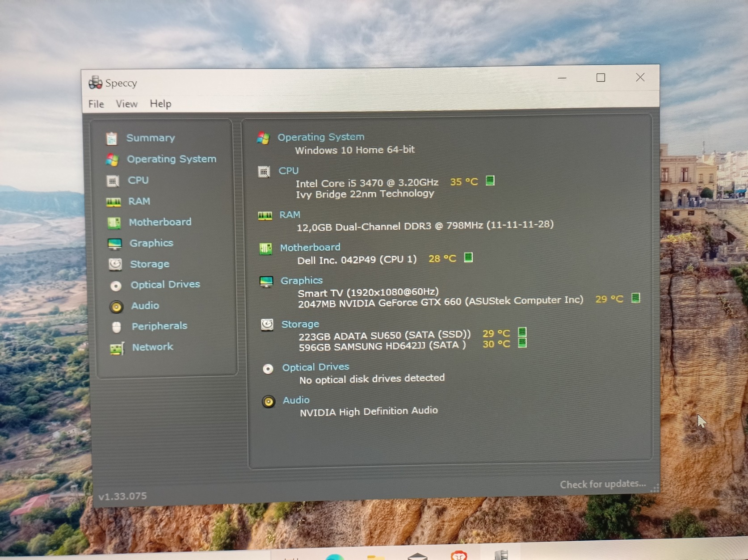Click the green temperature indicator beside Motherboard 28 °C
The image size is (748, 560).
click(x=468, y=257)
